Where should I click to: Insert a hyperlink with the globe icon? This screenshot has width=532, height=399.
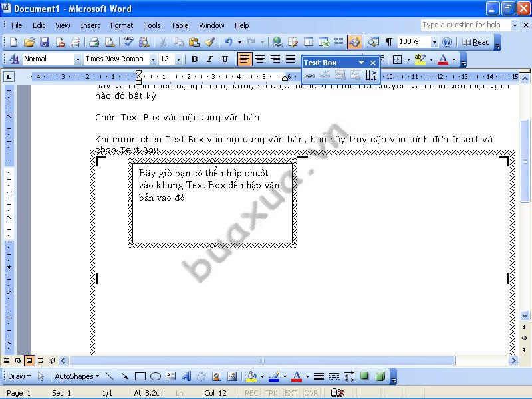277,42
